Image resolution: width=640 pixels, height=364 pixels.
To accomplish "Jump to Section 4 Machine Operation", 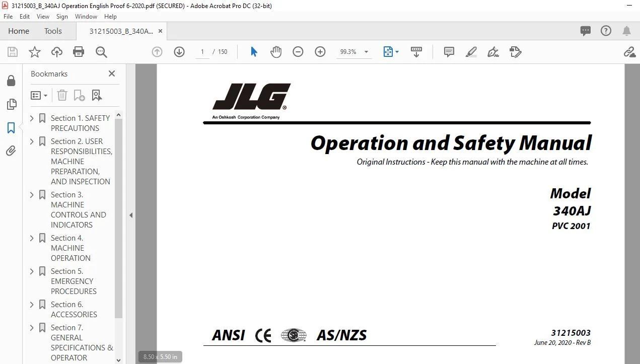I will [x=70, y=248].
